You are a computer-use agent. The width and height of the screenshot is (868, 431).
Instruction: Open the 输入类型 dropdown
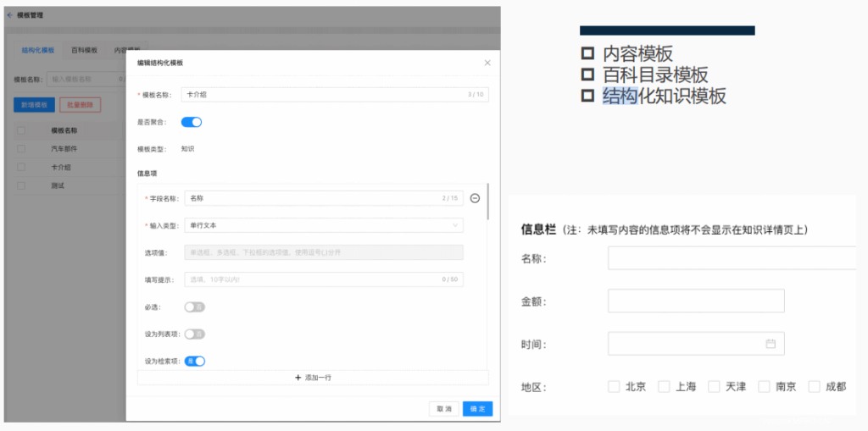click(x=323, y=225)
